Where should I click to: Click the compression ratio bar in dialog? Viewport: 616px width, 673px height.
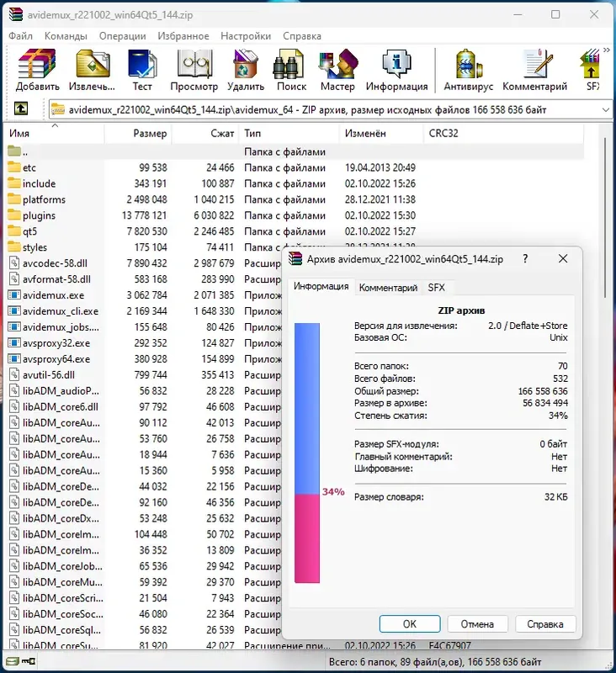[x=307, y=453]
